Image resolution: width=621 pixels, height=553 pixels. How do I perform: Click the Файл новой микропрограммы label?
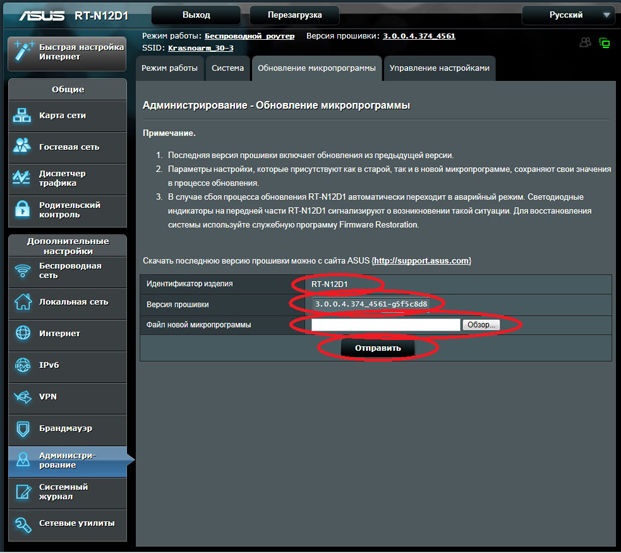pyautogui.click(x=198, y=325)
